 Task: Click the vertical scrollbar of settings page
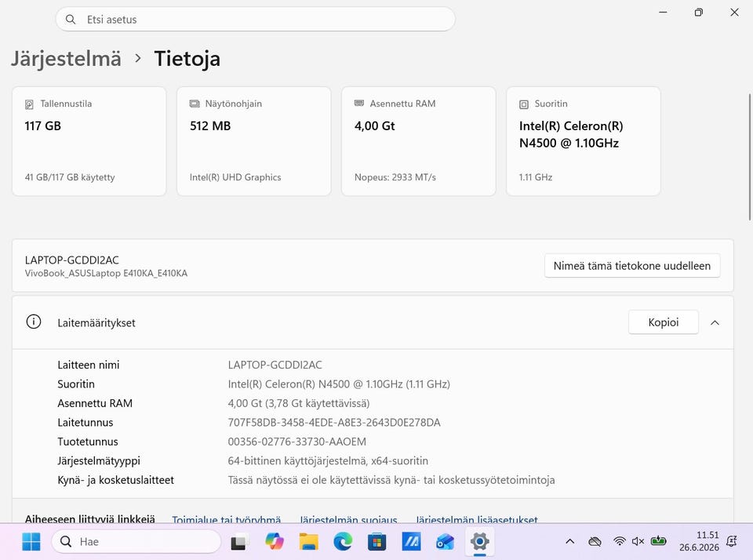(x=749, y=157)
